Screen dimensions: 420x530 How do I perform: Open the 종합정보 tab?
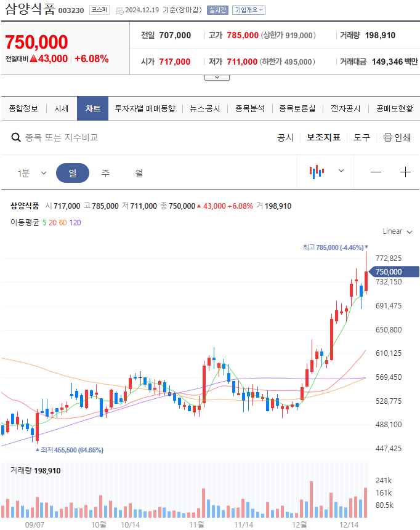coord(23,108)
